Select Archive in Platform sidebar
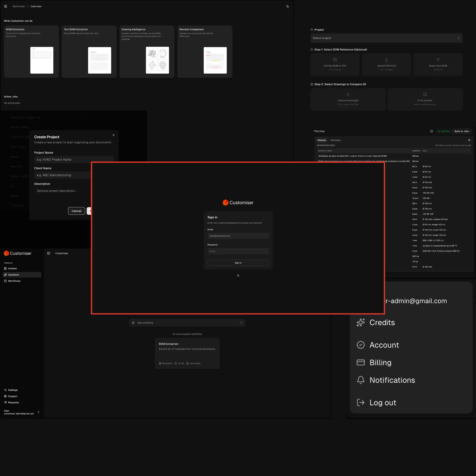 coord(22,269)
